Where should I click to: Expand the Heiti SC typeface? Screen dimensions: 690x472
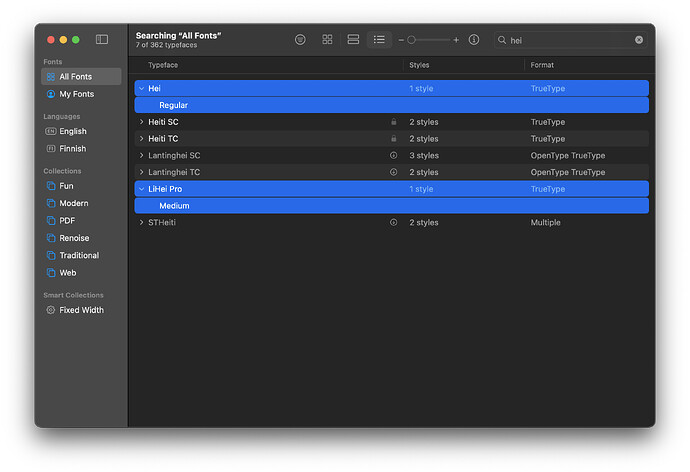point(141,122)
